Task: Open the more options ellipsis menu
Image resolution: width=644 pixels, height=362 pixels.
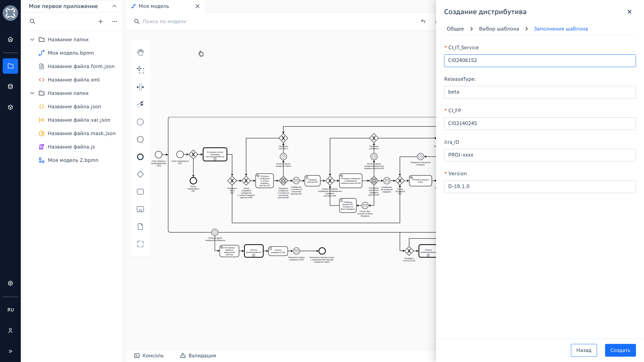Action: 115,21
